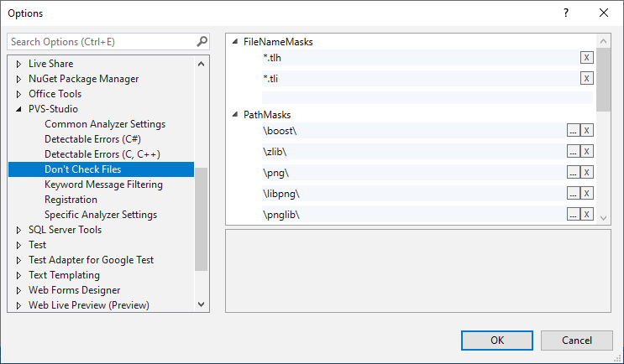Collapse the FileNameMasks section

tap(233, 41)
